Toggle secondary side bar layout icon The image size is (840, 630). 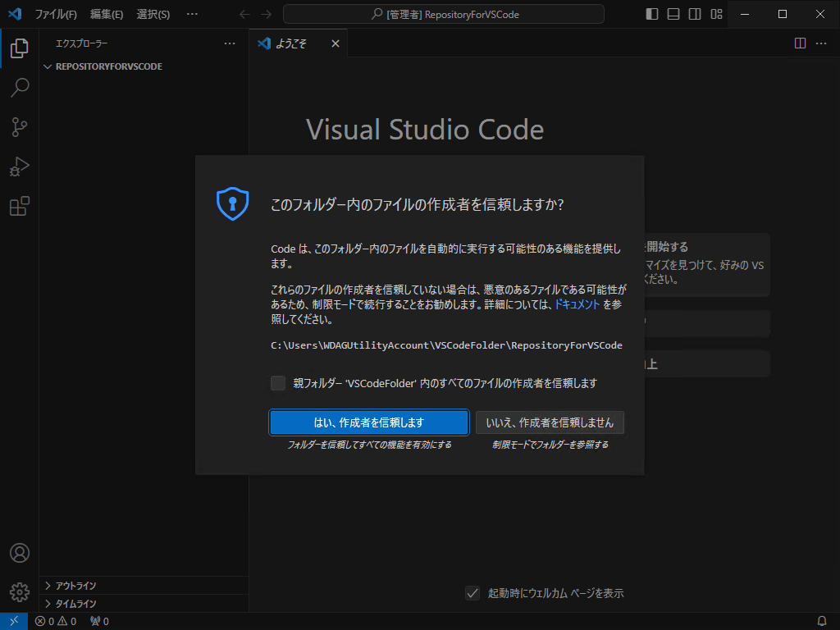pos(695,15)
